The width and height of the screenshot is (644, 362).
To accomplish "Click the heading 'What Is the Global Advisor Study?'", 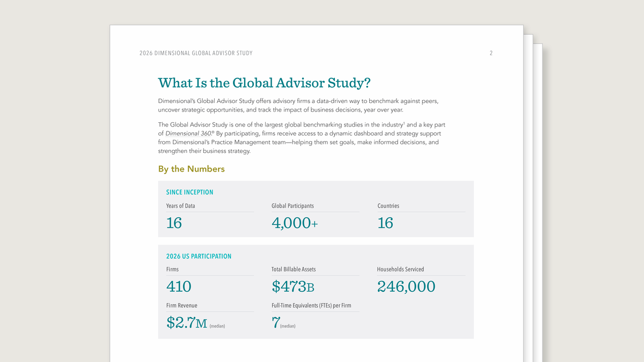I will coord(265,83).
